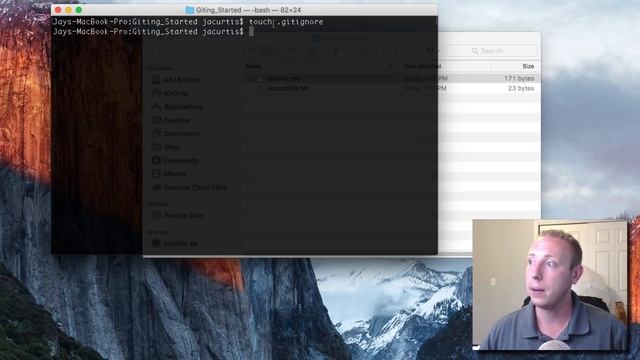The image size is (640, 360).
Task: Click the folder proxy icon in Terminal title
Action: pos(189,10)
